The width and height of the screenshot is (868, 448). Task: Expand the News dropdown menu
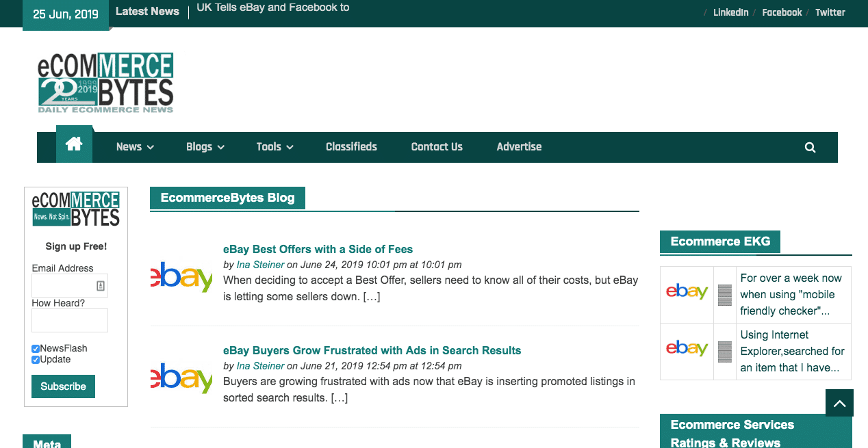click(135, 147)
